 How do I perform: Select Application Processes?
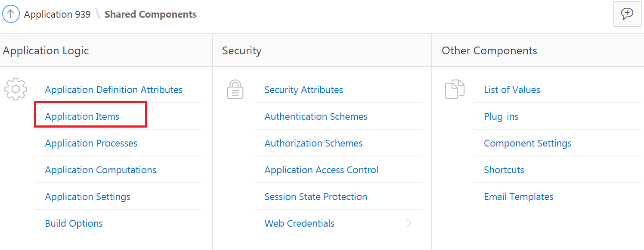(91, 143)
